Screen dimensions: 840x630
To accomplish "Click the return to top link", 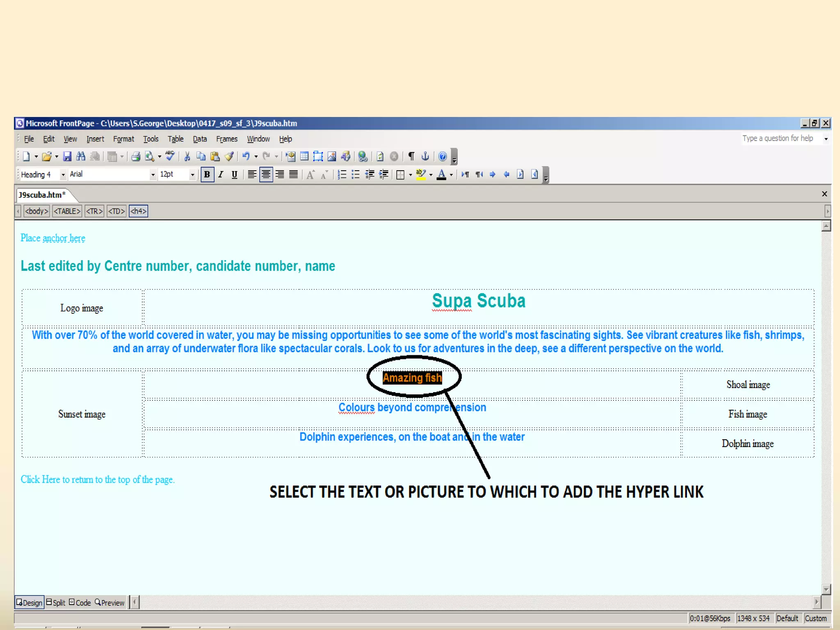I will point(98,479).
